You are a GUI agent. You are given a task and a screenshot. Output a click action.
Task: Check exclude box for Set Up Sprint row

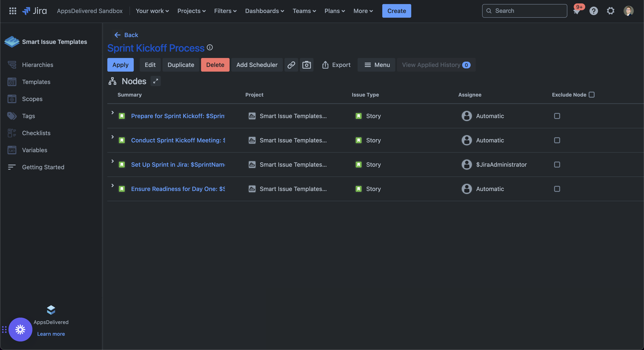(557, 165)
